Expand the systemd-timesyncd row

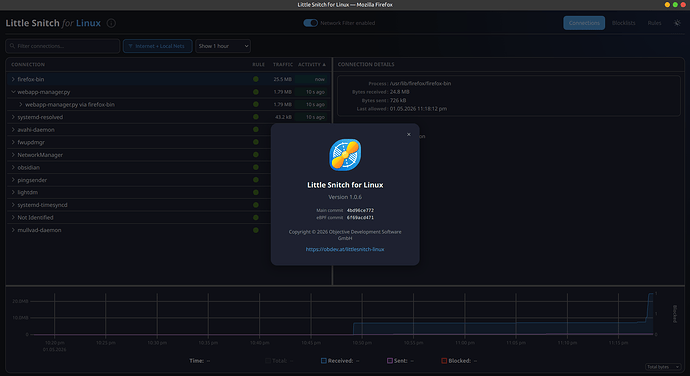[x=13, y=205]
